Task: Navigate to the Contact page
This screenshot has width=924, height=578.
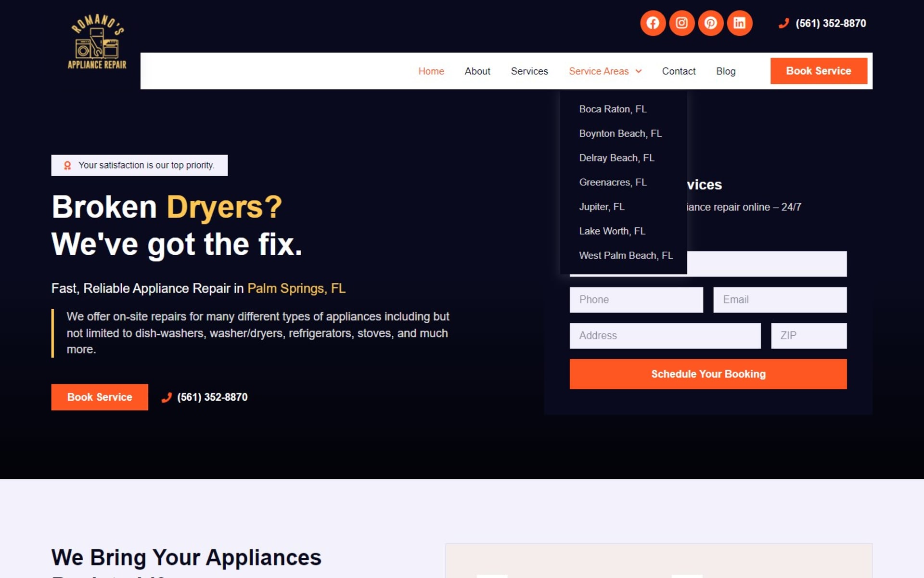Action: click(x=679, y=71)
